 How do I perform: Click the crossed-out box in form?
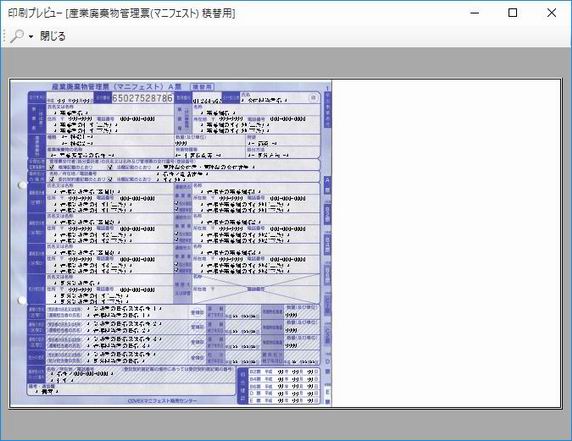256,289
